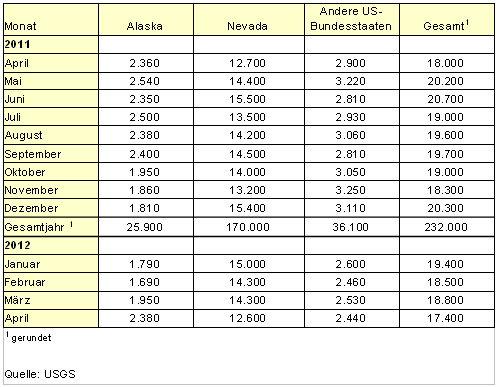Image resolution: width=499 pixels, height=387 pixels.
Task: Select the Dezember row label
Action: coord(31,208)
